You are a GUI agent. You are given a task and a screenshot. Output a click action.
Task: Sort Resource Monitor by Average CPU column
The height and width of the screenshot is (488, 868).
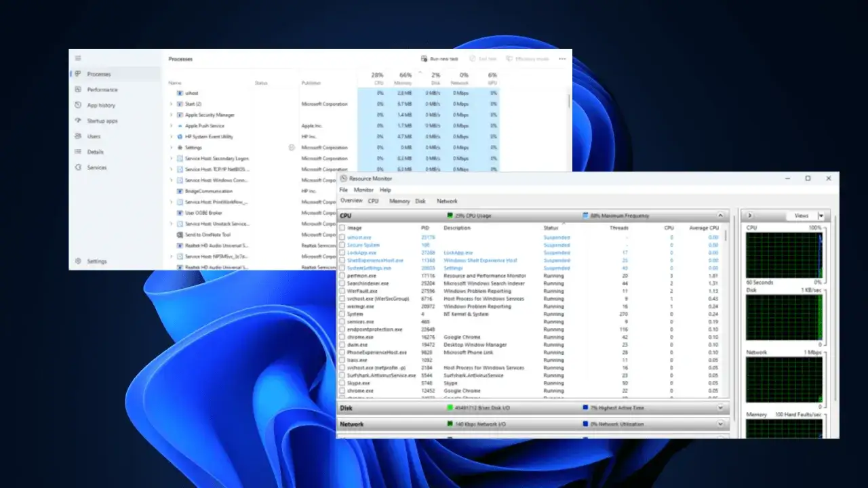(x=703, y=228)
